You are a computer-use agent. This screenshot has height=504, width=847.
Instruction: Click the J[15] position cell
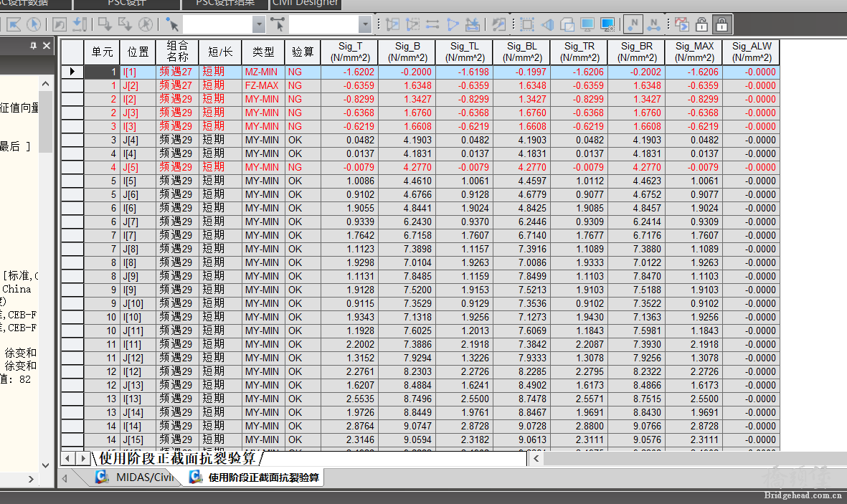[x=137, y=439]
